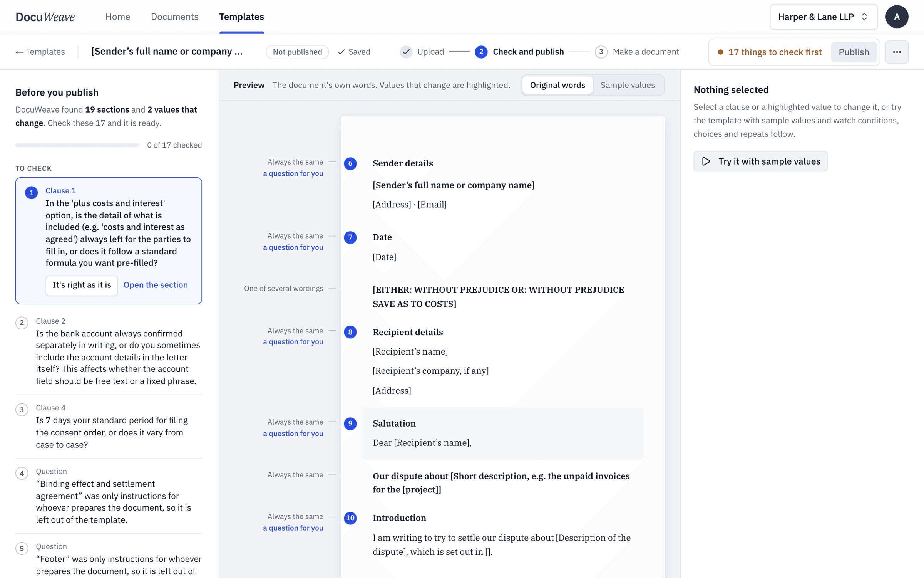
Task: Click the number 5 circle for Footer question
Action: 22,548
